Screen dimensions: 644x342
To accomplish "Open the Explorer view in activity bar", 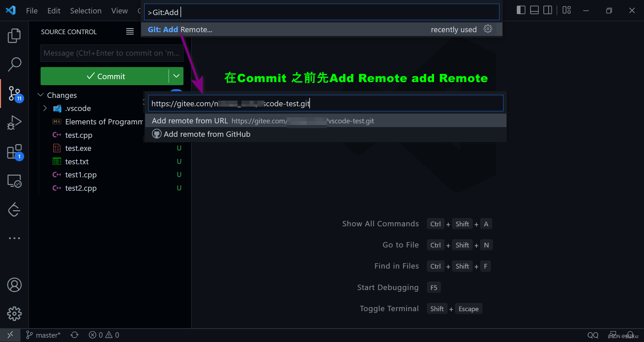I will (x=14, y=36).
